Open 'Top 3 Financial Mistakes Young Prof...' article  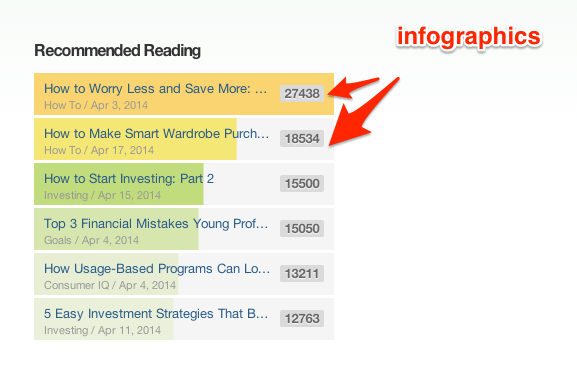tap(156, 224)
